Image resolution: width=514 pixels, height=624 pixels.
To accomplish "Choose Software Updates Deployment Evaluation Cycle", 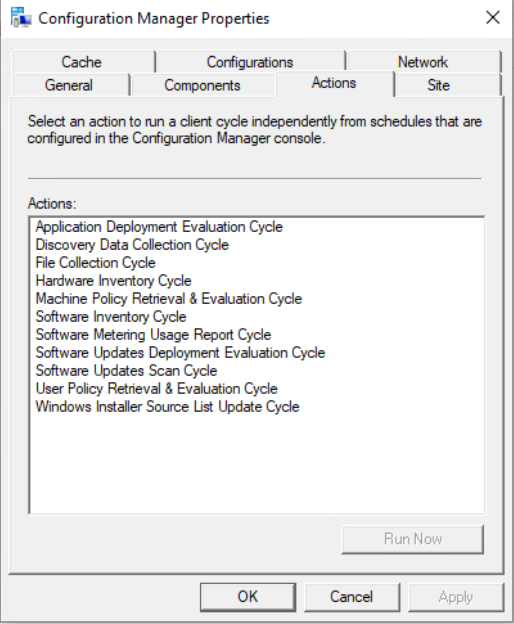I will (x=180, y=352).
